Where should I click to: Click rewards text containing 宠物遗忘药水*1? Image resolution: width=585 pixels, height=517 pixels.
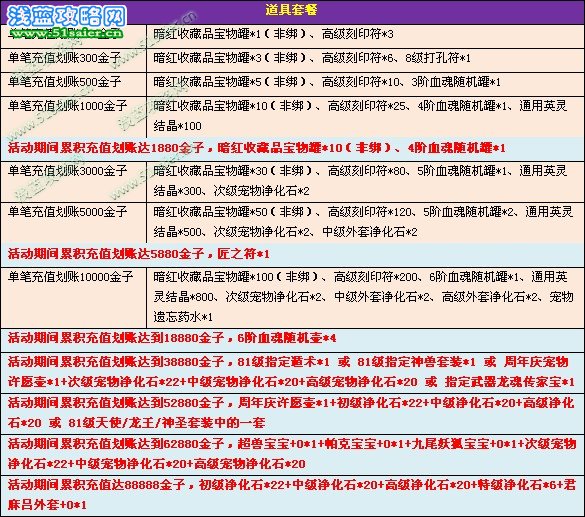coord(363,297)
